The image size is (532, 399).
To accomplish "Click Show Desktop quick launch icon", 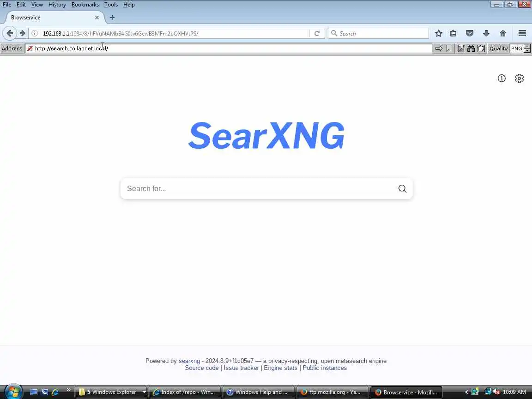I will click(34, 392).
